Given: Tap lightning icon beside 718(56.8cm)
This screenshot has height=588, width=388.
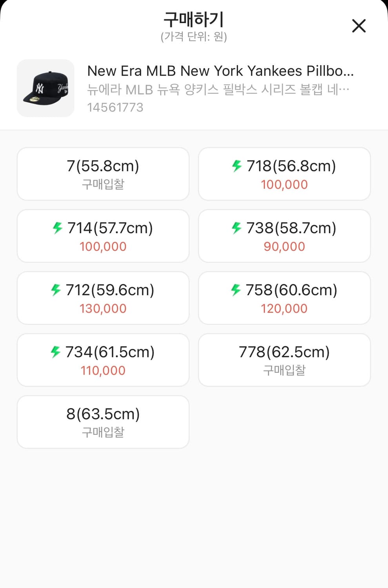Looking at the screenshot, I should tap(237, 166).
